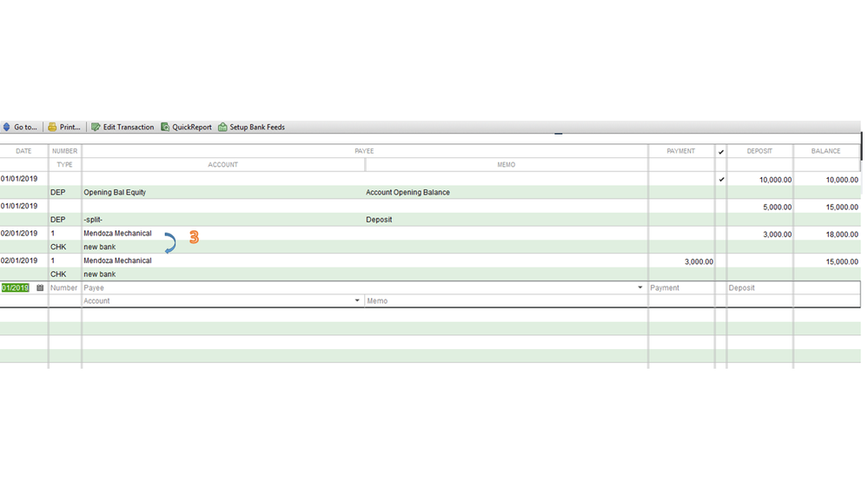The height and width of the screenshot is (488, 868).
Task: Choose the Print... toolbar label
Action: point(70,128)
